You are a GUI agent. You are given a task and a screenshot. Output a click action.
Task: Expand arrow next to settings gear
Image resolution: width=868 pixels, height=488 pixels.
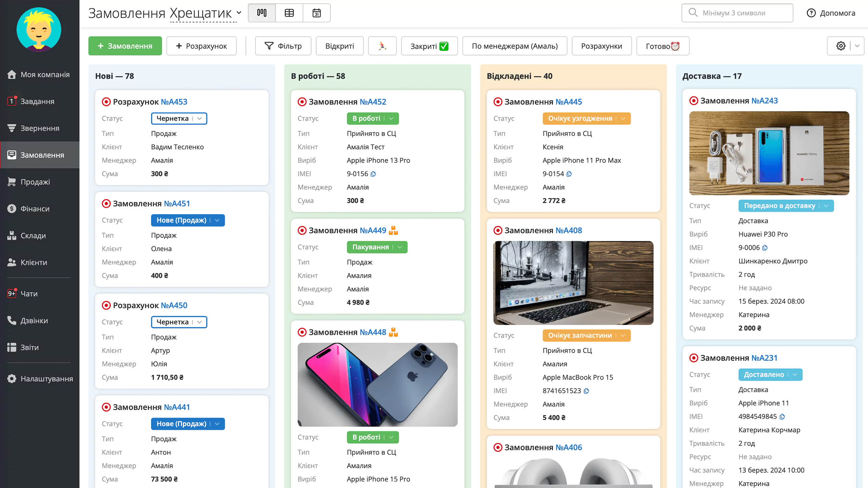point(857,46)
